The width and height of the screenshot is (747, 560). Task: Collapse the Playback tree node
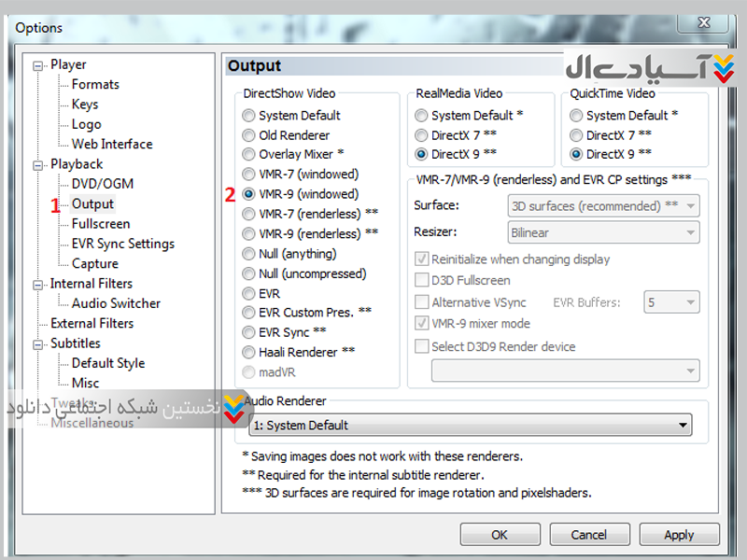pyautogui.click(x=38, y=164)
